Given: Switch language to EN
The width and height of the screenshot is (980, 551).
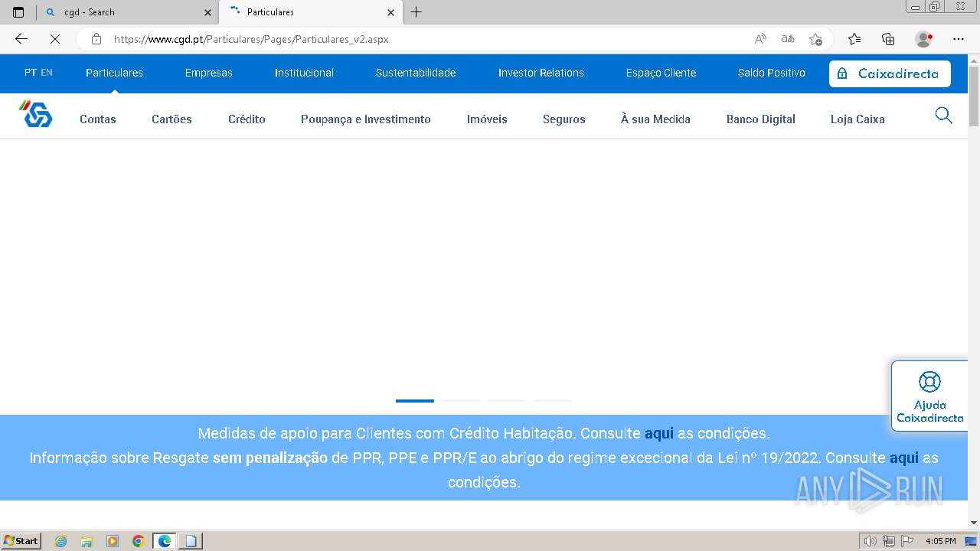Looking at the screenshot, I should pos(47,73).
